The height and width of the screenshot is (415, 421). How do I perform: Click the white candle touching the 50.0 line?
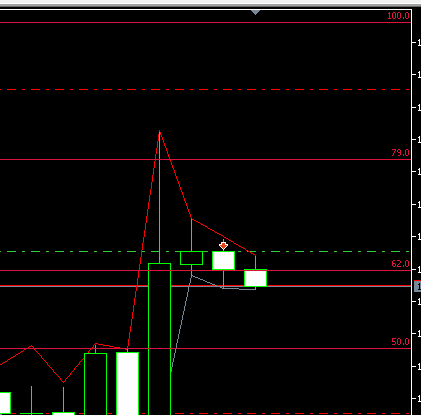coord(127,383)
